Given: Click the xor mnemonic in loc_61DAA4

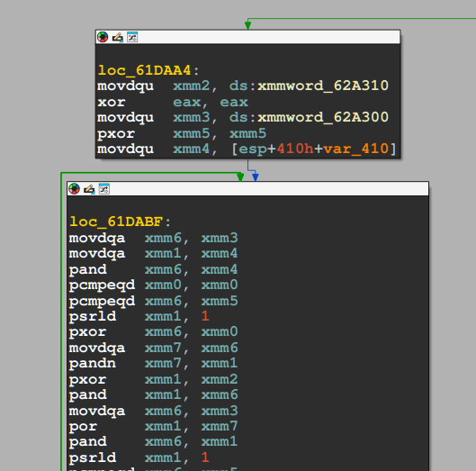Looking at the screenshot, I should pos(112,102).
